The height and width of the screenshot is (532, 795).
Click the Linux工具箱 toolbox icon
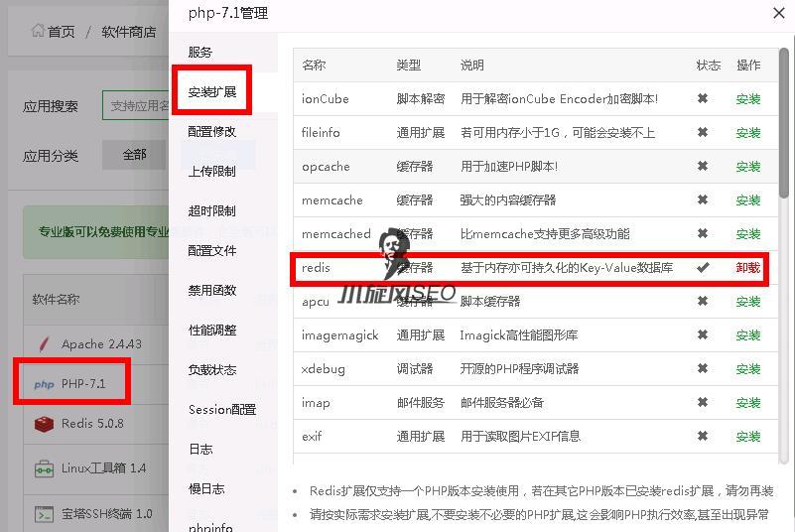pyautogui.click(x=44, y=468)
